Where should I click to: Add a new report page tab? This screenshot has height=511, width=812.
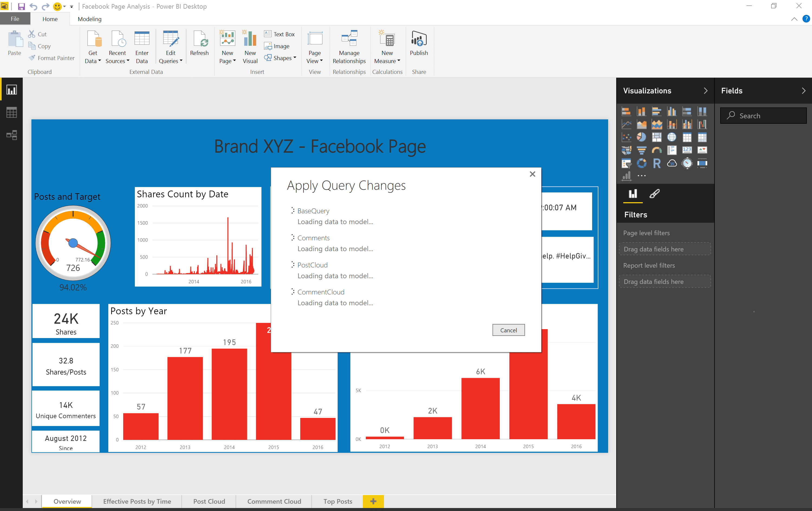(x=373, y=501)
